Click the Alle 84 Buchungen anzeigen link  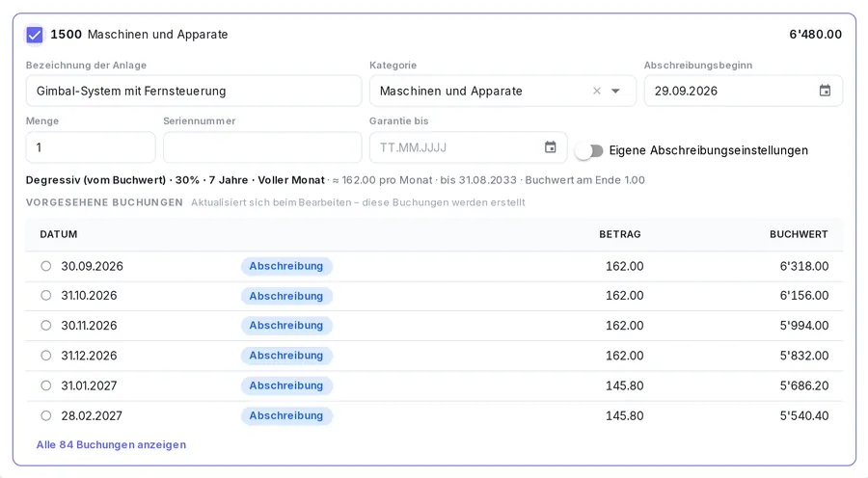click(x=111, y=445)
